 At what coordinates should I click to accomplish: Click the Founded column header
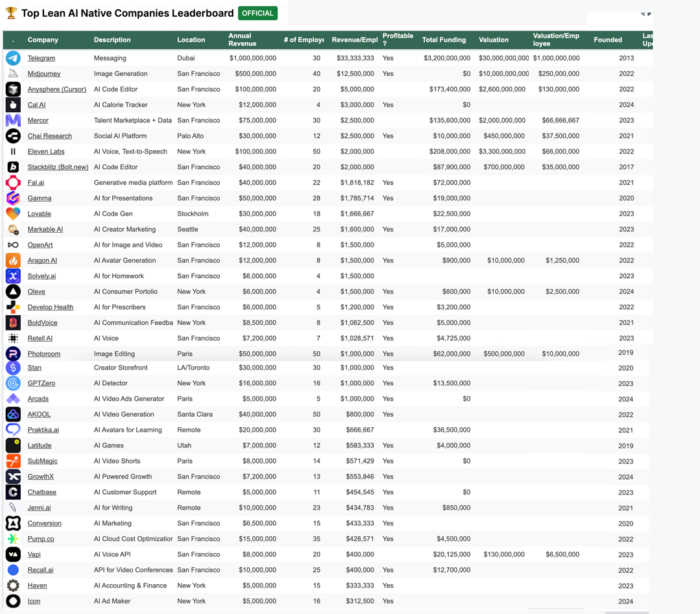(608, 40)
